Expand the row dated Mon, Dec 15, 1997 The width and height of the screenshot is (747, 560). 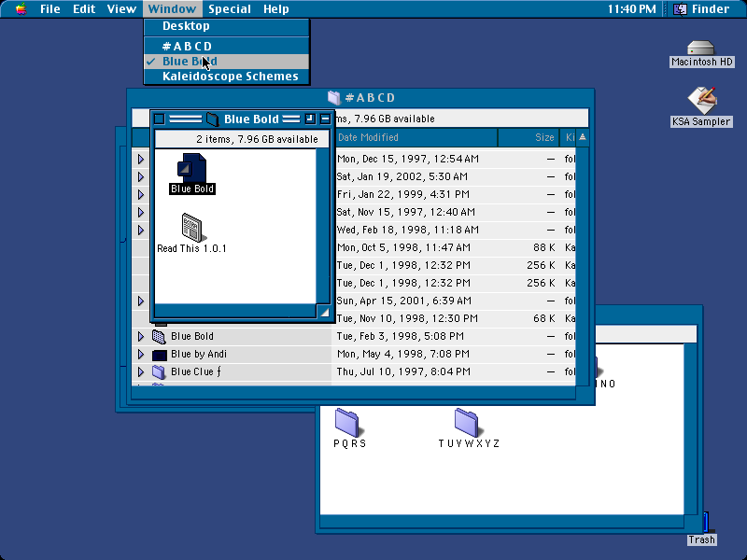(141, 159)
